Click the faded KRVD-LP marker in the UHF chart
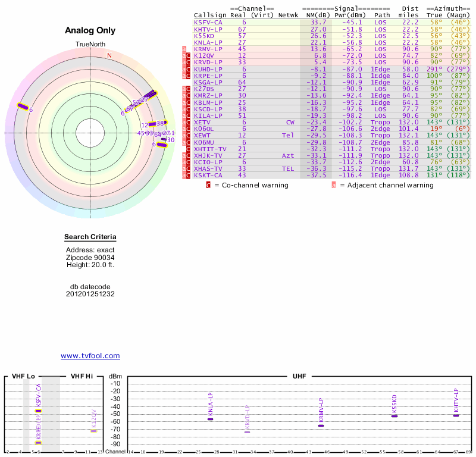This screenshot has height=457, width=476. [x=247, y=432]
